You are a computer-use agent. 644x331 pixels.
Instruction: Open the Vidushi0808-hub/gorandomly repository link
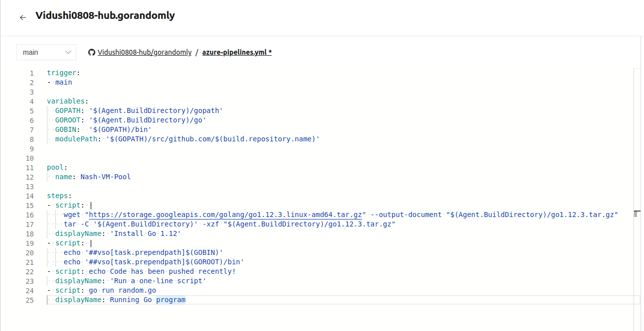(145, 52)
